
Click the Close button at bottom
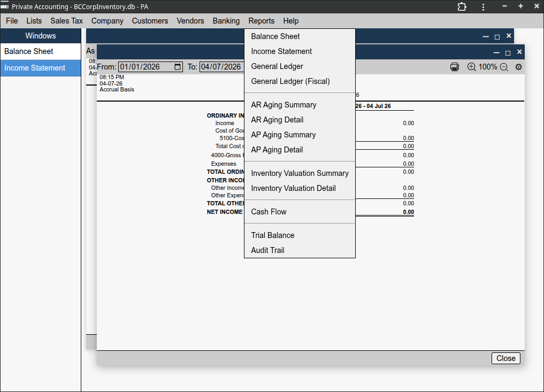click(506, 358)
